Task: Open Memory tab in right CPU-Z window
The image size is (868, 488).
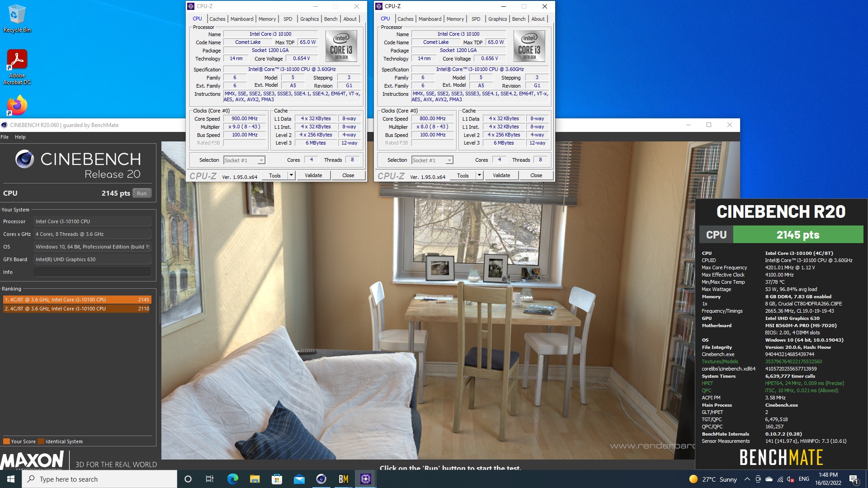Action: pyautogui.click(x=455, y=19)
